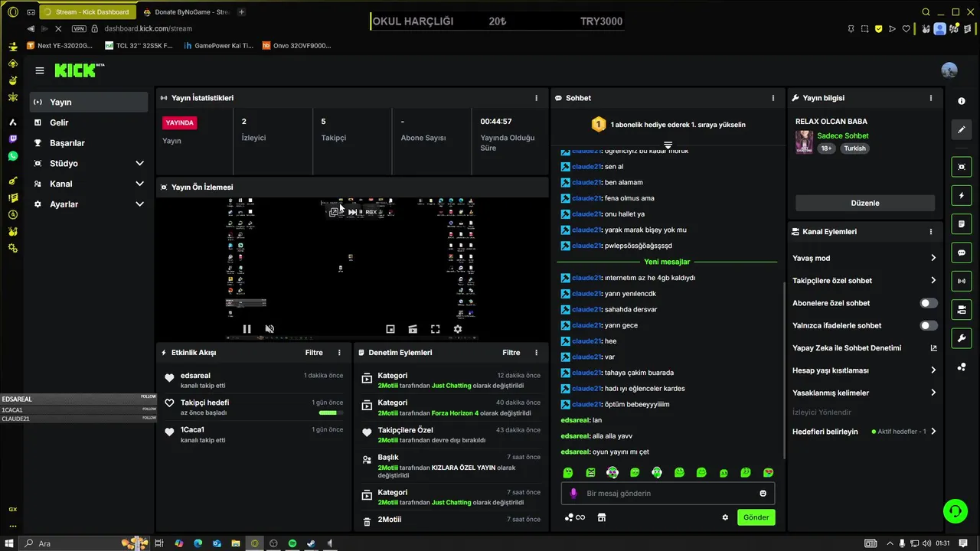Click the lightning bolt icon in right rail
The width and height of the screenshot is (980, 551).
pos(962,196)
